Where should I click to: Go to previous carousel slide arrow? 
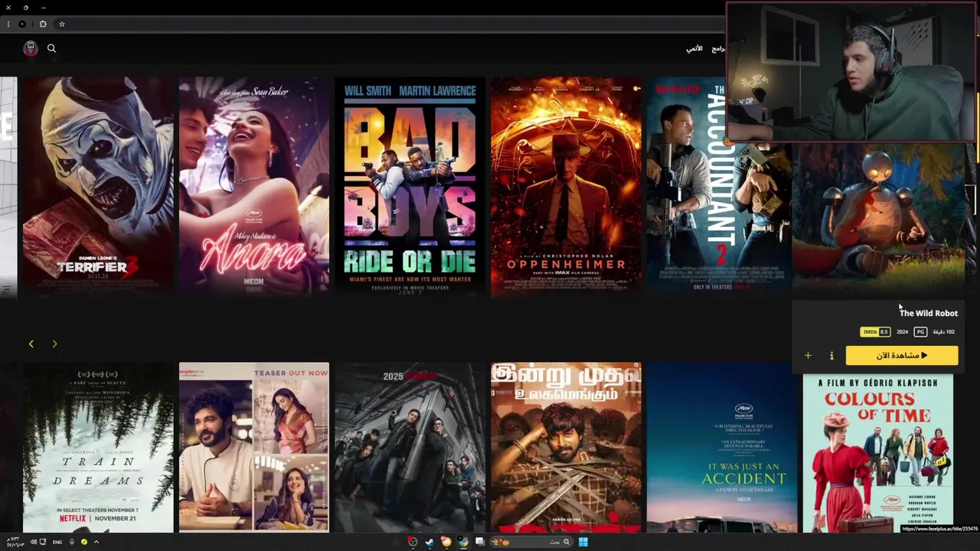(x=31, y=344)
